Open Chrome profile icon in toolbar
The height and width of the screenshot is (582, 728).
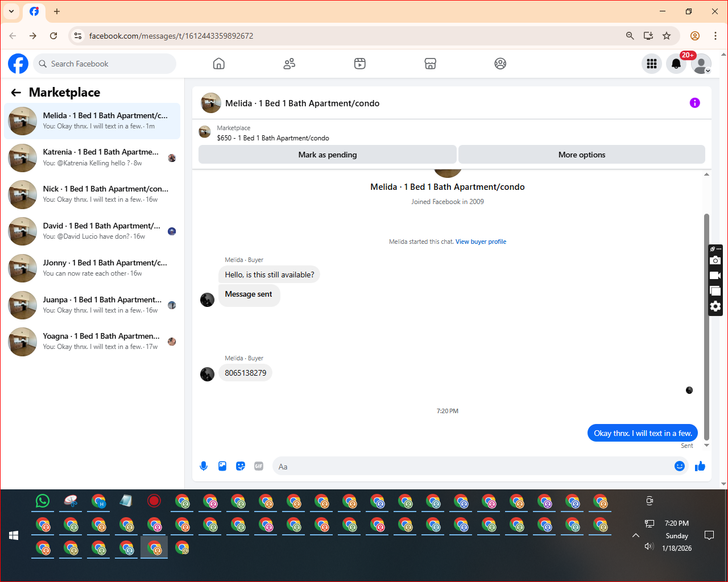tap(695, 36)
